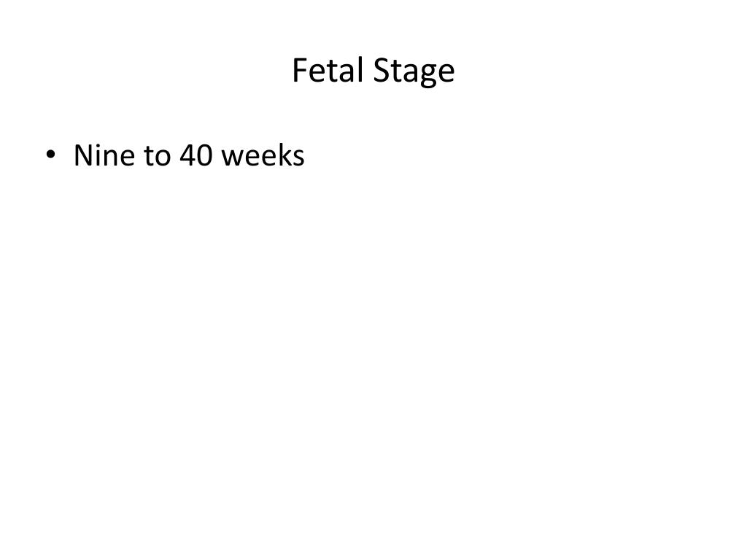Click the word 'Stage' in title
This screenshot has width=747, height=560.
pos(414,72)
